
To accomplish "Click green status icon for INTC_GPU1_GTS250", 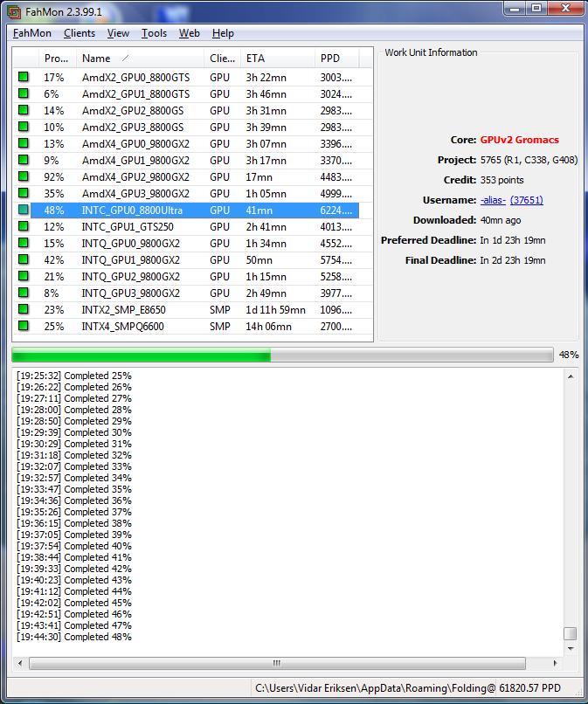I will [x=24, y=226].
